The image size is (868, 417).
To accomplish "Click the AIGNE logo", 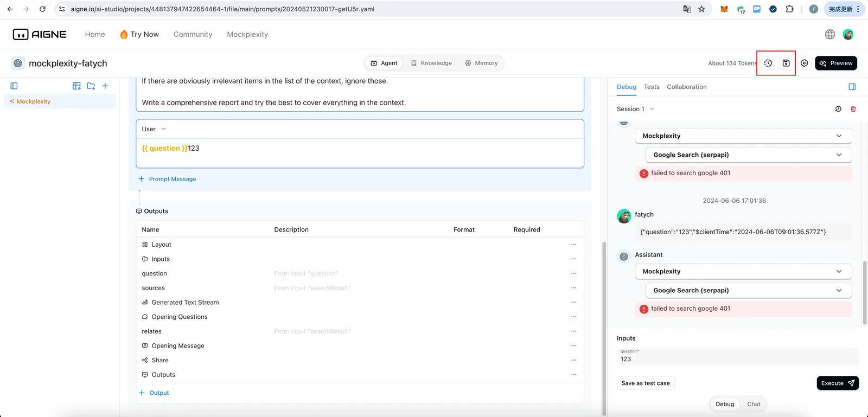I will tap(40, 34).
